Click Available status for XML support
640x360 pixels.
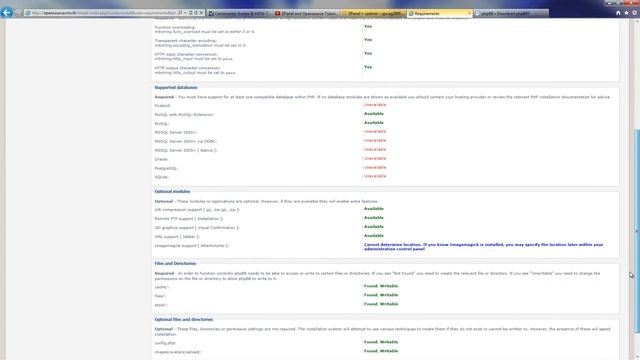click(x=373, y=236)
